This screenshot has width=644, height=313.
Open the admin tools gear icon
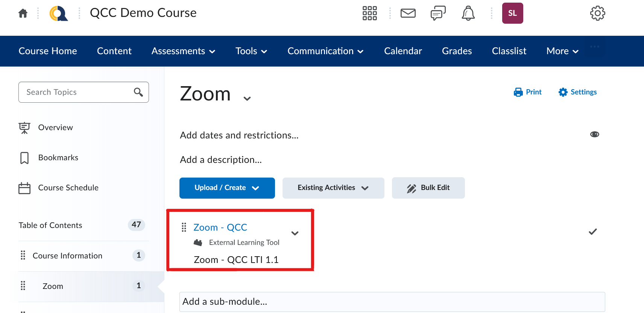pos(597,13)
